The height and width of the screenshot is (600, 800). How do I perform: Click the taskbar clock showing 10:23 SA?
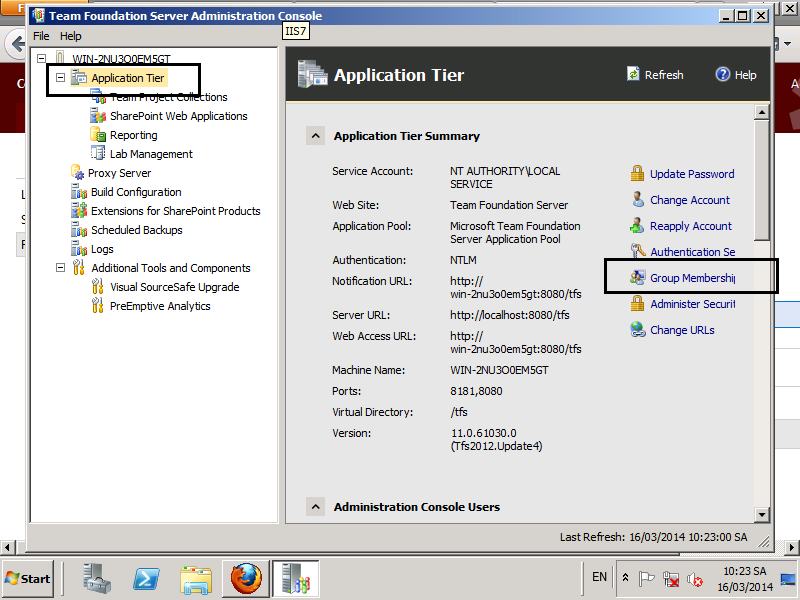point(745,579)
